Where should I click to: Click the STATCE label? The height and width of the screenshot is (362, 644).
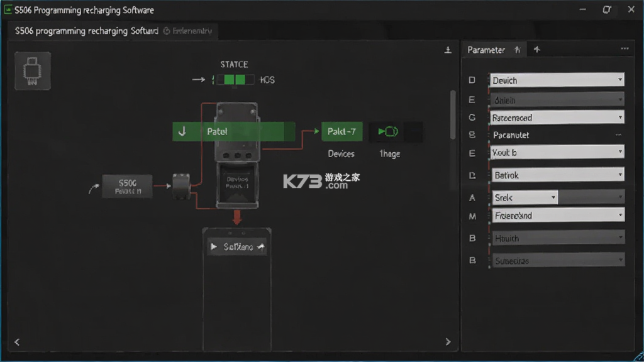pos(234,65)
